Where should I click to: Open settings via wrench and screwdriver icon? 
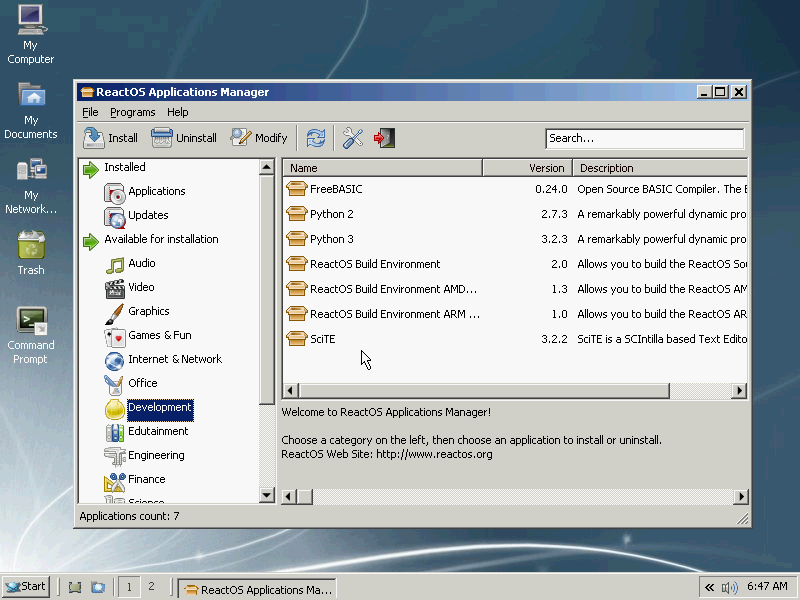tap(353, 138)
